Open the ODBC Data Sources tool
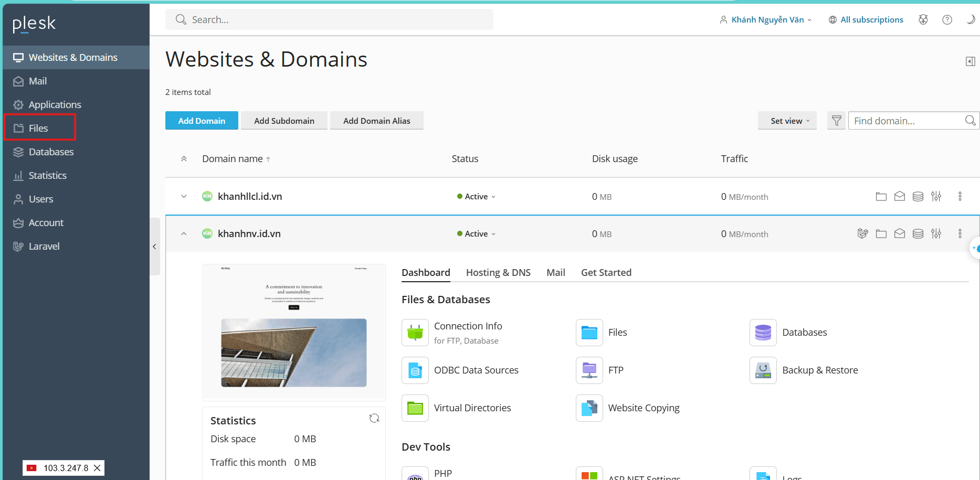This screenshot has height=480, width=980. pos(476,370)
